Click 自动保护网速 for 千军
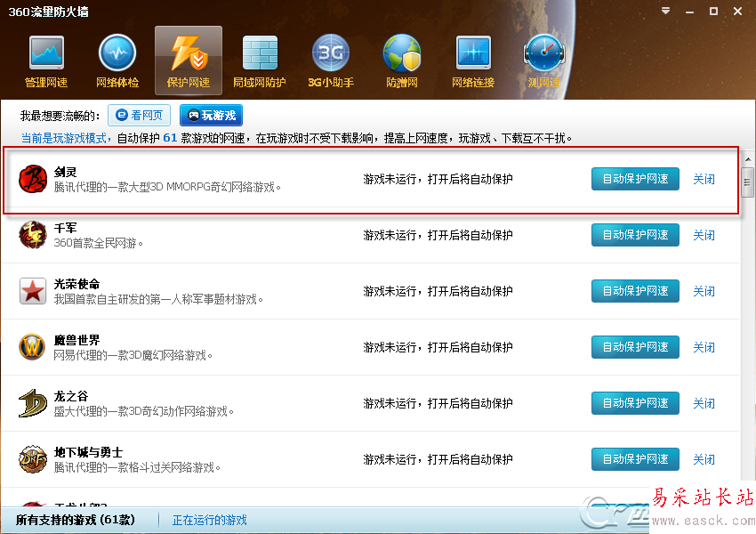The height and width of the screenshot is (534, 756). coord(635,235)
